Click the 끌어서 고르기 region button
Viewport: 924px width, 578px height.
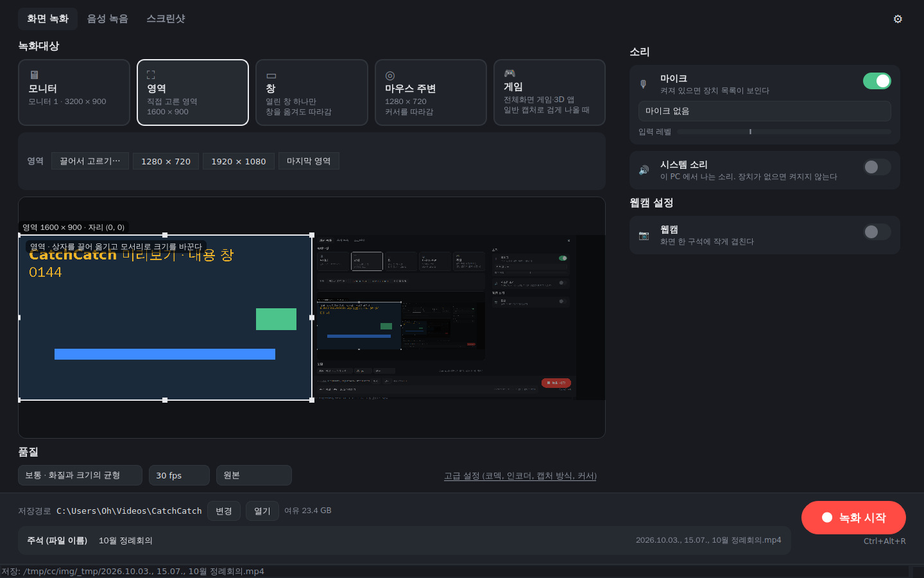point(90,161)
